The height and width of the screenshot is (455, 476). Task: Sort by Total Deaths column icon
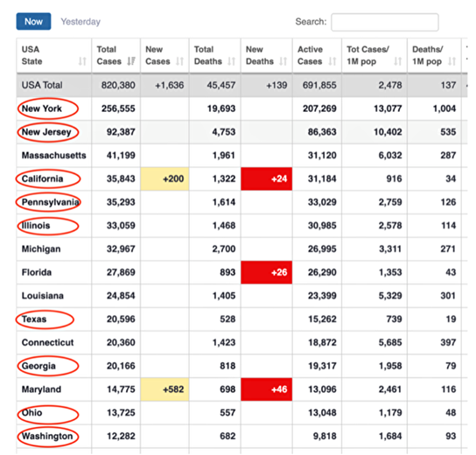click(x=232, y=61)
